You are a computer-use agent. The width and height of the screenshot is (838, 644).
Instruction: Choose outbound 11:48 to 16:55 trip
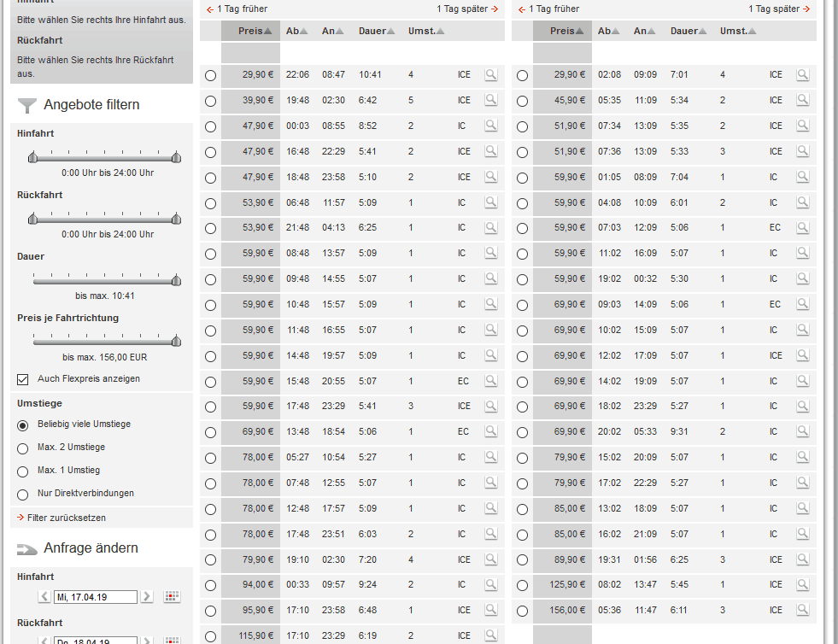(x=211, y=331)
